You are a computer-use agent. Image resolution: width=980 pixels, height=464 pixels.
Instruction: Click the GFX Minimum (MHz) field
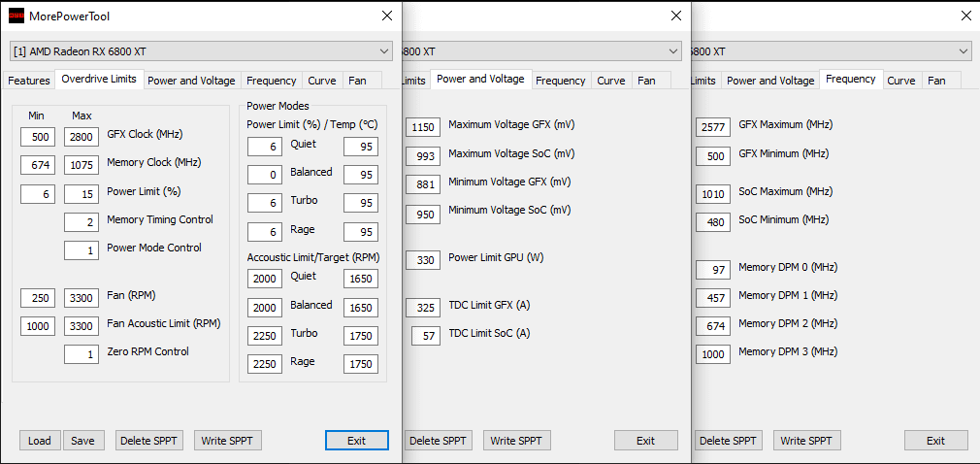click(x=713, y=155)
